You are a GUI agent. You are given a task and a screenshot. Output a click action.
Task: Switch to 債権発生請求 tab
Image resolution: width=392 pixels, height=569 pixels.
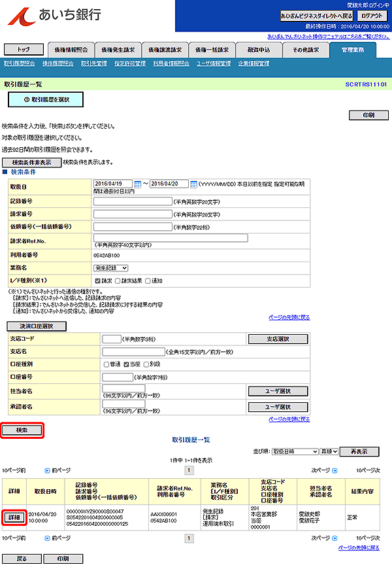click(x=118, y=50)
